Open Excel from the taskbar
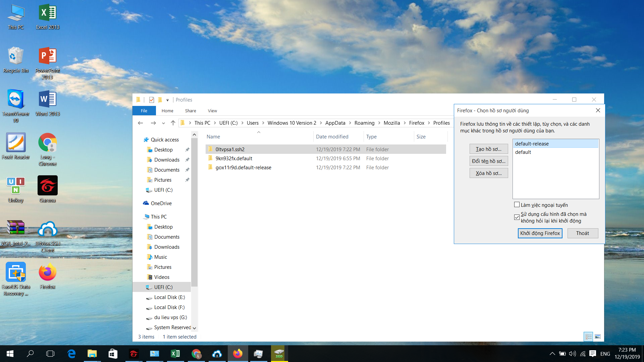 175,354
